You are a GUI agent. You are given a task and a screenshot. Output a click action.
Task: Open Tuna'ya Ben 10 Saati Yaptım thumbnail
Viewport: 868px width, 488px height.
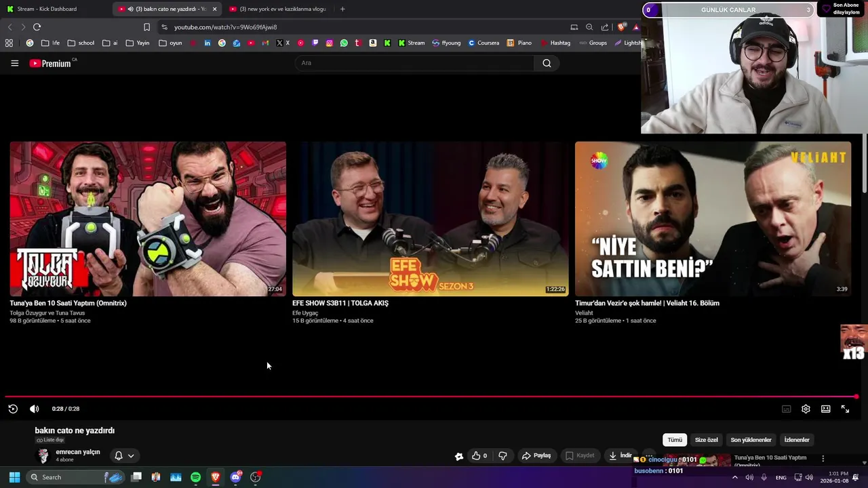(148, 219)
